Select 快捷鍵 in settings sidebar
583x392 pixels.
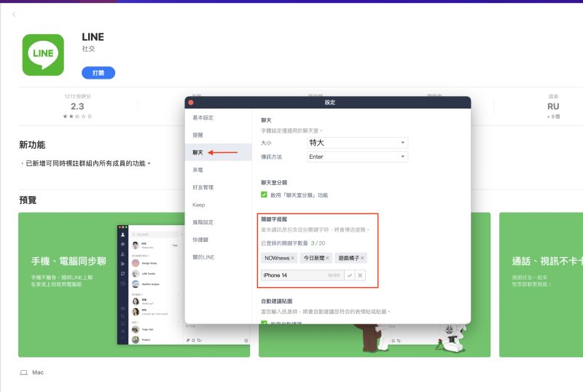tap(218, 240)
